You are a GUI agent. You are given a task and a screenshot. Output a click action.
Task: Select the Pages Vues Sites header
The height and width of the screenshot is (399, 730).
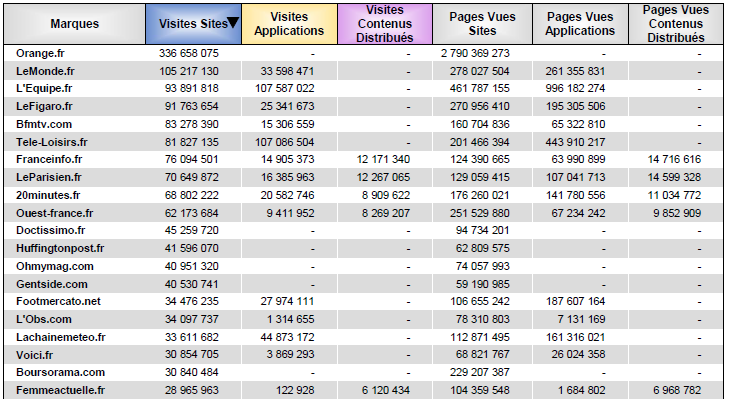pyautogui.click(x=482, y=24)
